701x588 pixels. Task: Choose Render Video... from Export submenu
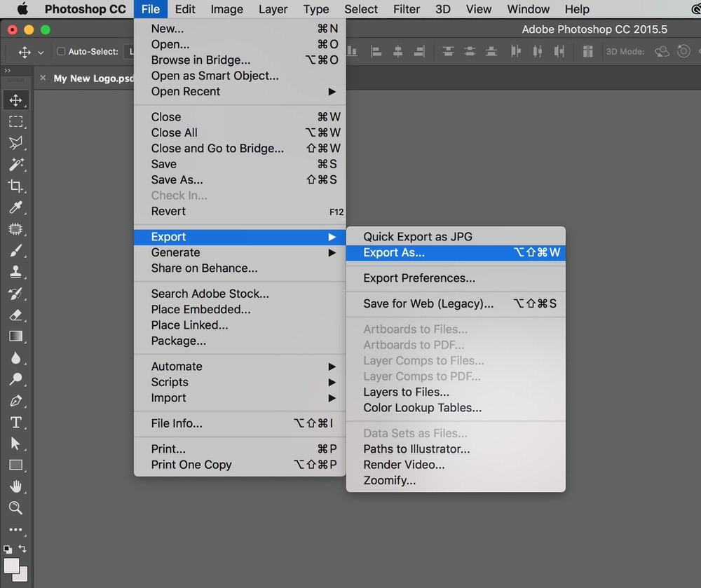(x=456, y=465)
